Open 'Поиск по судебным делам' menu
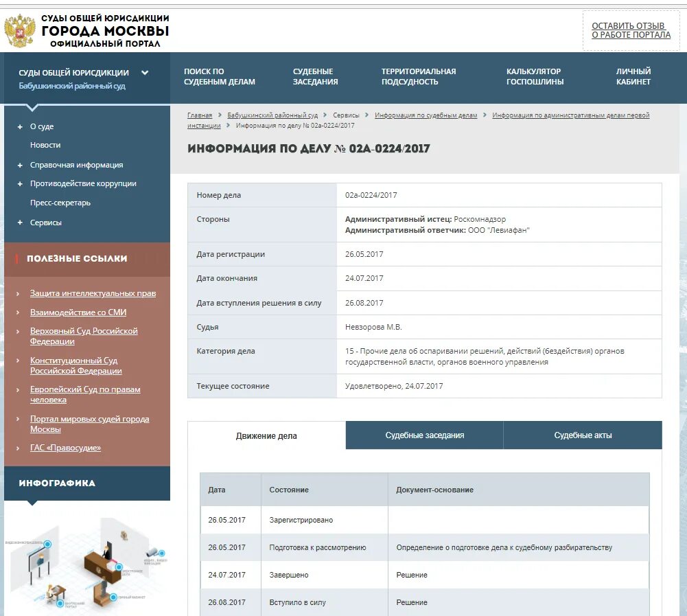The image size is (687, 616). pos(220,77)
